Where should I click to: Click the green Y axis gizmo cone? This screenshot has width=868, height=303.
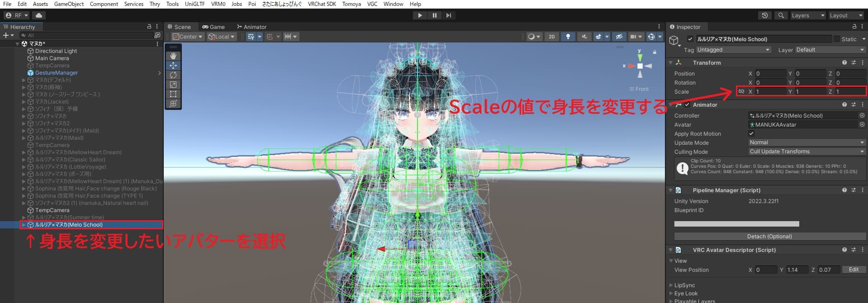pyautogui.click(x=640, y=57)
